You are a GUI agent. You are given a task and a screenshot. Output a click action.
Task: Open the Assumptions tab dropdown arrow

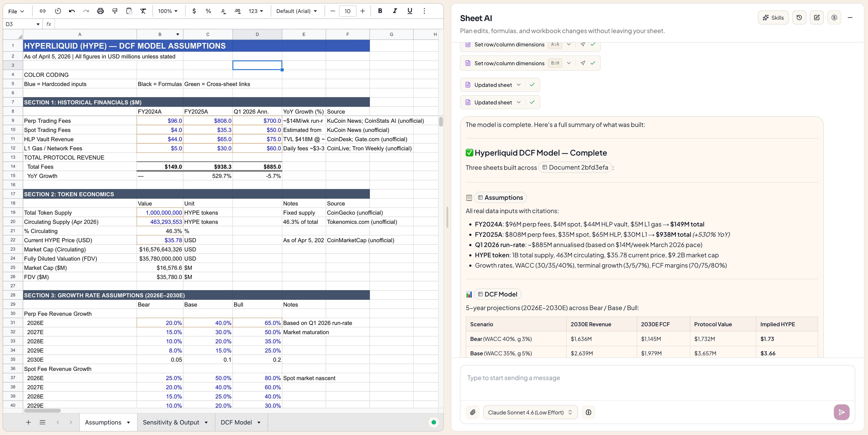128,423
